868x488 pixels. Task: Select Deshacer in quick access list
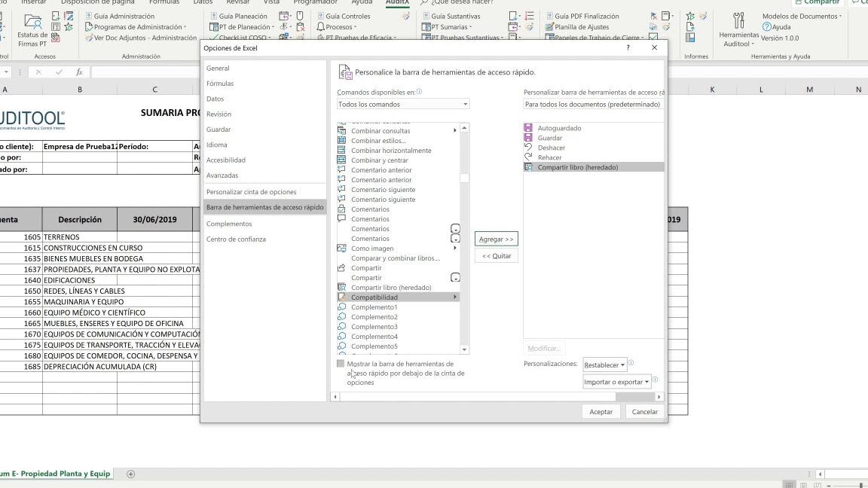(x=594, y=148)
